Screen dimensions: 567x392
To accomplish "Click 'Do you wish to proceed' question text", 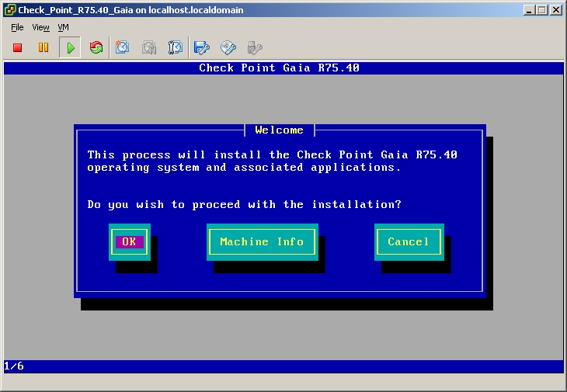I will point(245,204).
